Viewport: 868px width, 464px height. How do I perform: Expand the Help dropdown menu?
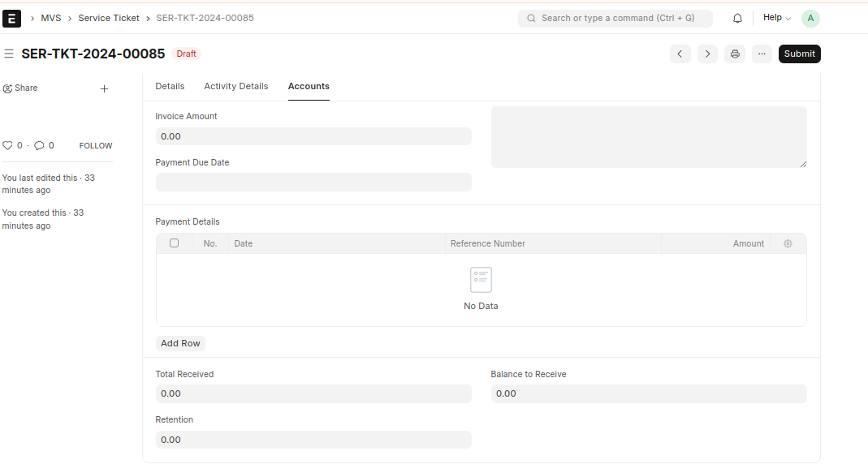(776, 18)
